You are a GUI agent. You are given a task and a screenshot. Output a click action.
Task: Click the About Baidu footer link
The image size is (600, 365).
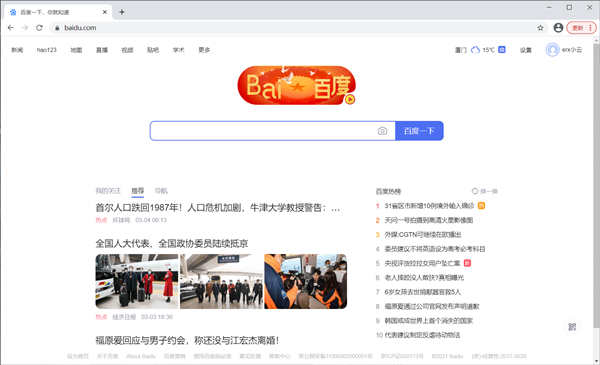pyautogui.click(x=141, y=356)
